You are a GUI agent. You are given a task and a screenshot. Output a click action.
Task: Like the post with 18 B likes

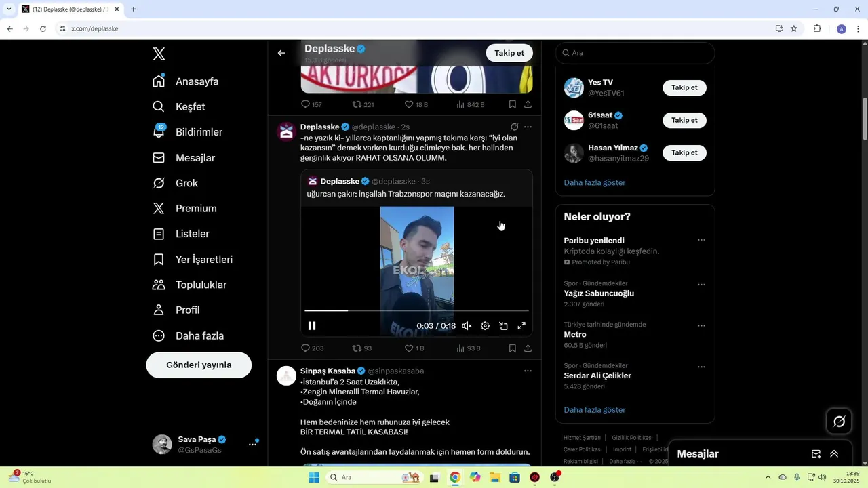tap(416, 104)
